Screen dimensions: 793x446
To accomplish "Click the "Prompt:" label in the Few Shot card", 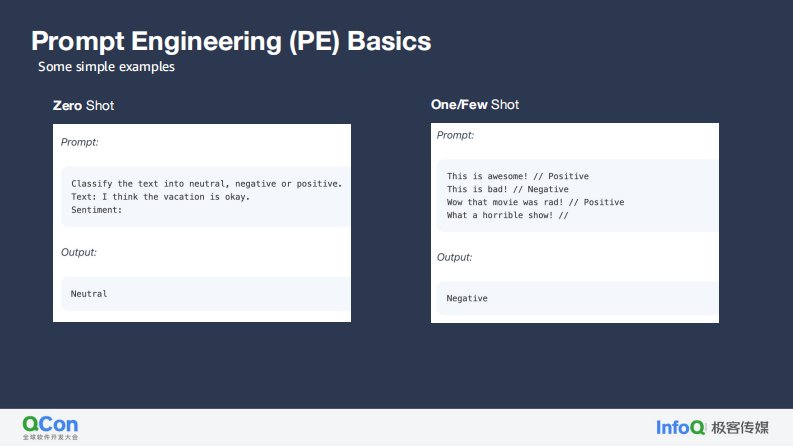I will (x=455, y=135).
